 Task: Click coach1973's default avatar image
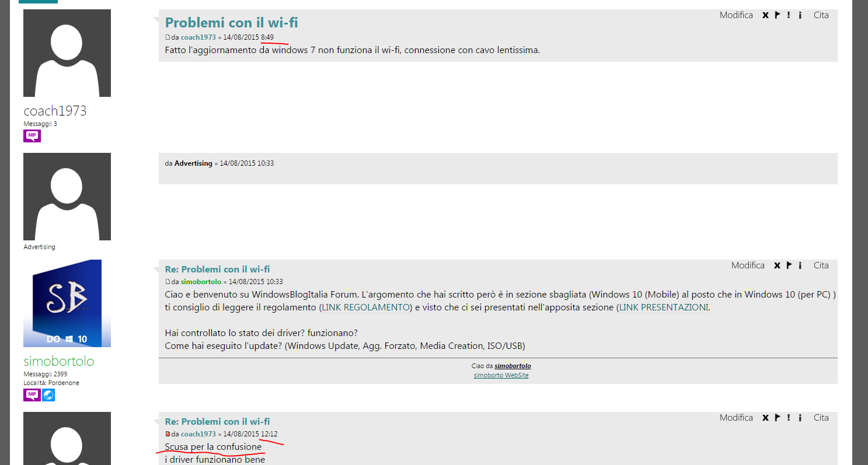click(67, 53)
